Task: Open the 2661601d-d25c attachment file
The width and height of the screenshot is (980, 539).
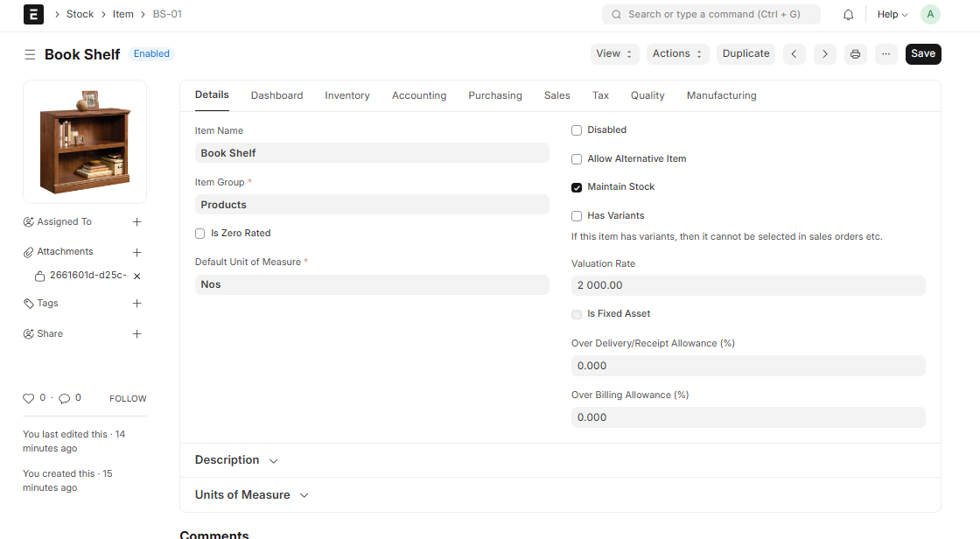Action: (88, 275)
